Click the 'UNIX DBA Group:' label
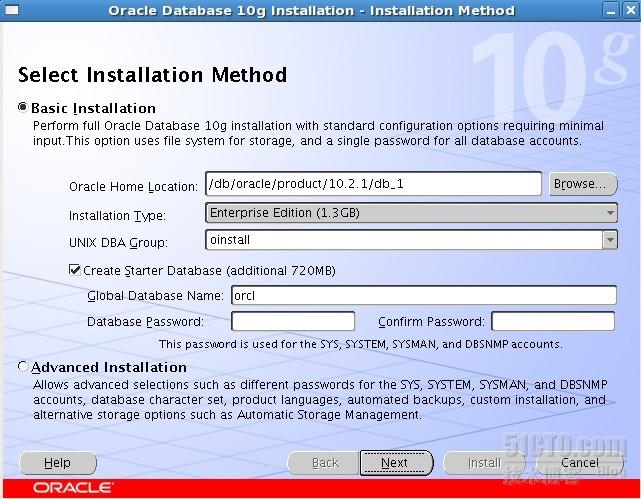 coord(118,243)
